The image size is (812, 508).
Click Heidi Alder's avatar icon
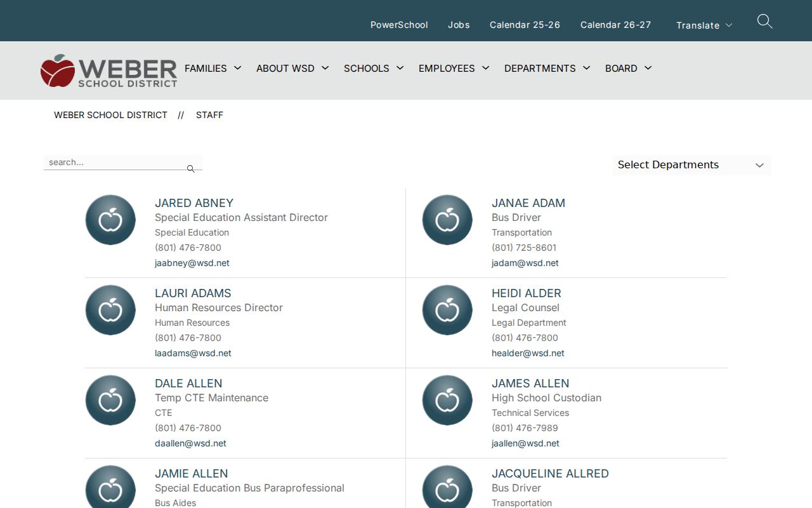(447, 310)
